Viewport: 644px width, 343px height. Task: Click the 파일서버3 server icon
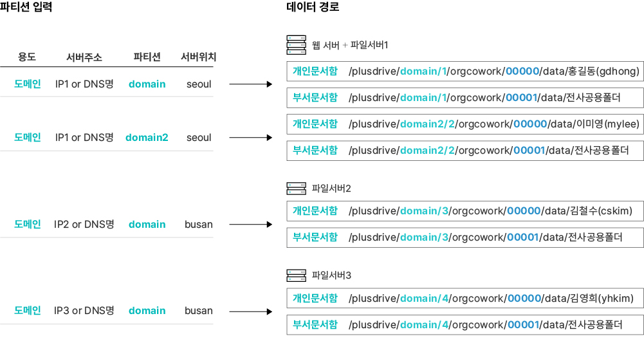(296, 275)
